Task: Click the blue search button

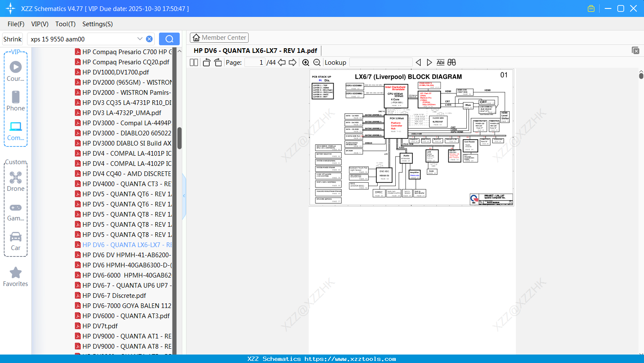Action: pyautogui.click(x=169, y=39)
